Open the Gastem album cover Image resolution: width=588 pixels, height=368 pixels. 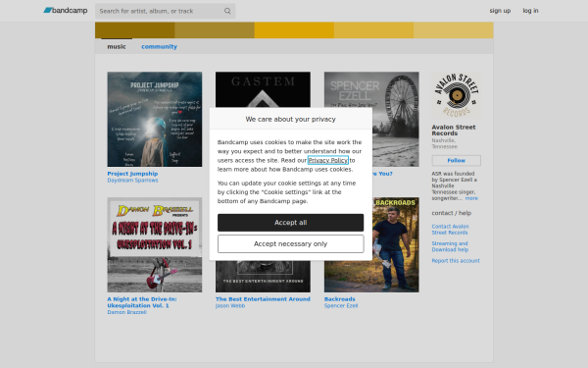[263, 89]
